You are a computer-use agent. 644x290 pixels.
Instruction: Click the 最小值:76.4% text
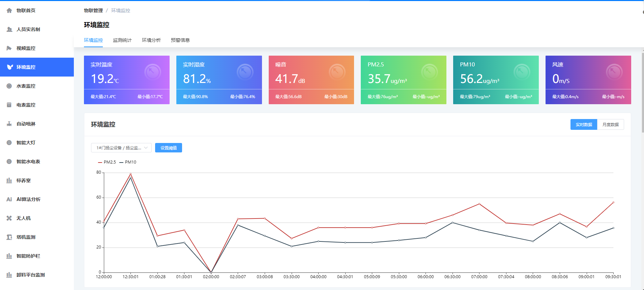243,97
